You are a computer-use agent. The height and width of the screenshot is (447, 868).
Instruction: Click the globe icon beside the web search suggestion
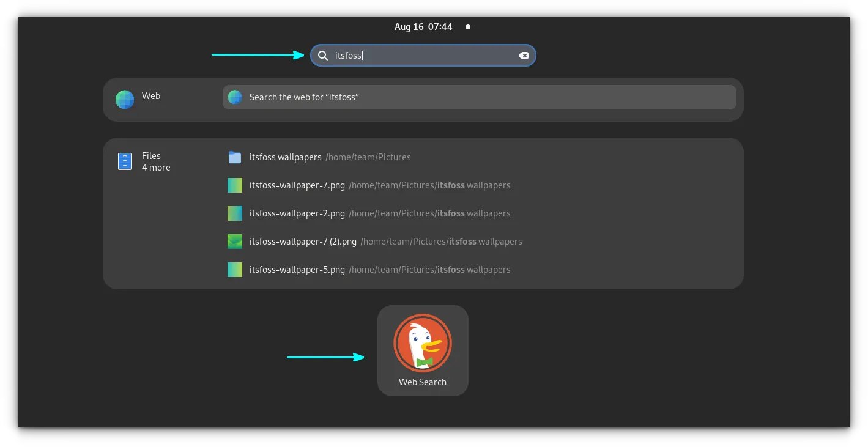[x=235, y=97]
